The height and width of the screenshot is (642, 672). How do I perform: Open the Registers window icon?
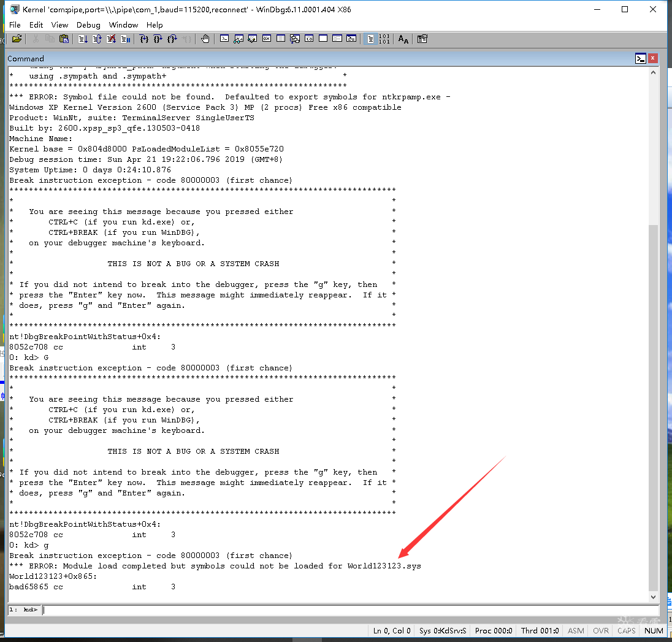point(267,39)
